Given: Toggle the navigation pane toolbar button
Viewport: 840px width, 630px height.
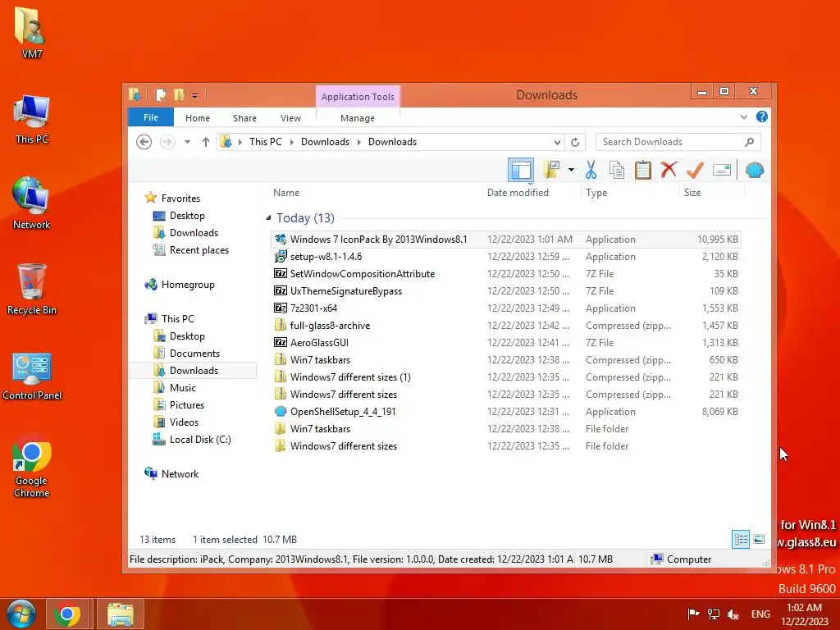Looking at the screenshot, I should 521,171.
